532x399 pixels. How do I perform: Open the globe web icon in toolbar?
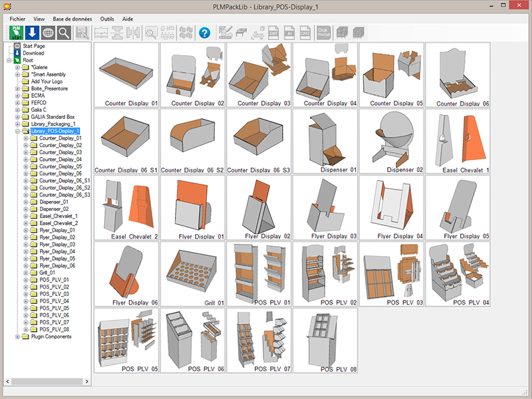48,32
